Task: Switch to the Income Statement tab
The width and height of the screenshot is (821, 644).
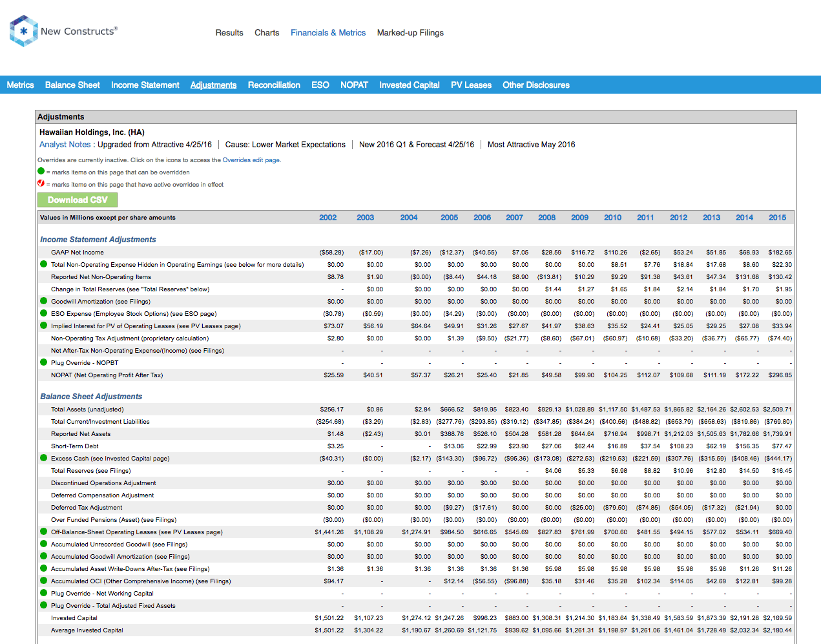Action: (145, 85)
